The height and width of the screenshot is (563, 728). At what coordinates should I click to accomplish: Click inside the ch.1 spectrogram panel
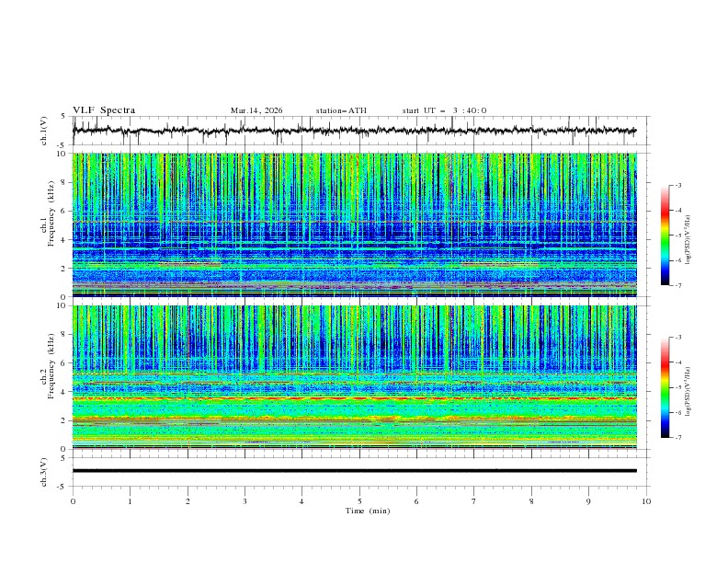coord(354,224)
